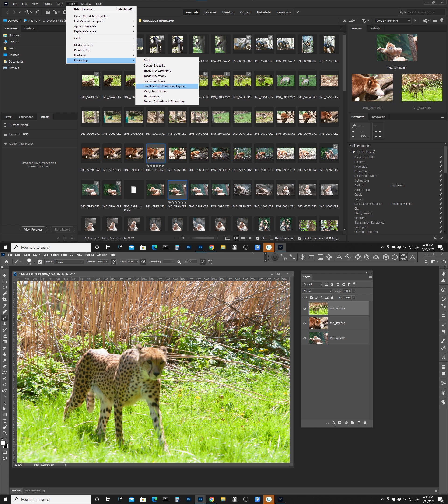This screenshot has height=504, width=448.
Task: Select the Zoom tool in Photoshop
Action: (5, 433)
